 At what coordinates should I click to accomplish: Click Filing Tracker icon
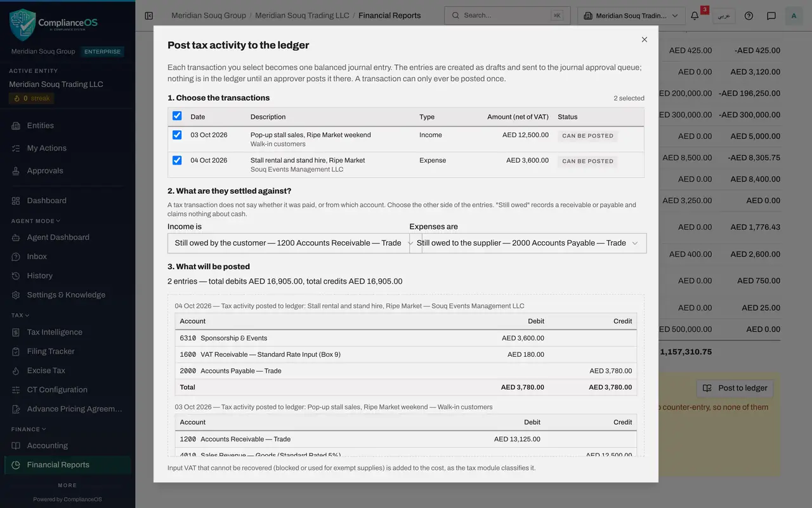coord(16,351)
